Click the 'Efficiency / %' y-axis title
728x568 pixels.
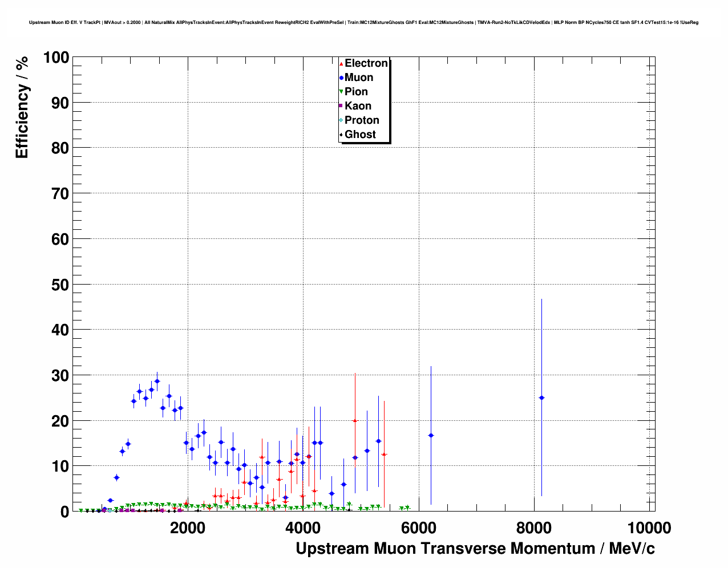[x=22, y=107]
